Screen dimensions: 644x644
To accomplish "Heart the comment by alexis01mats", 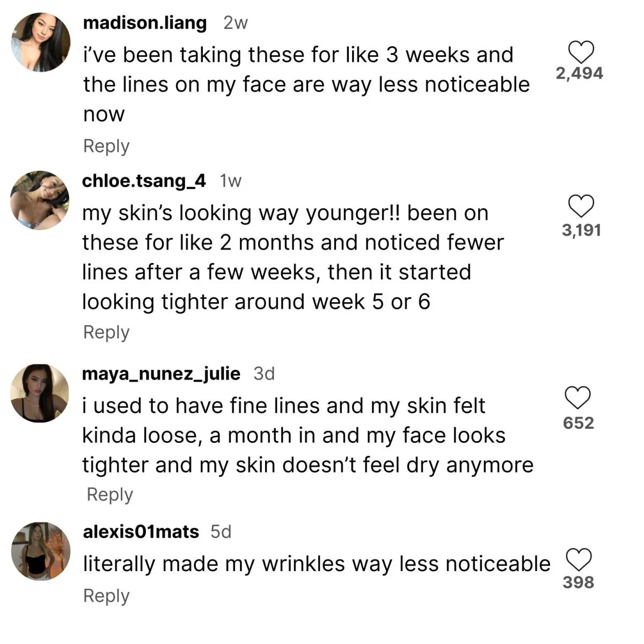I will pos(579,560).
